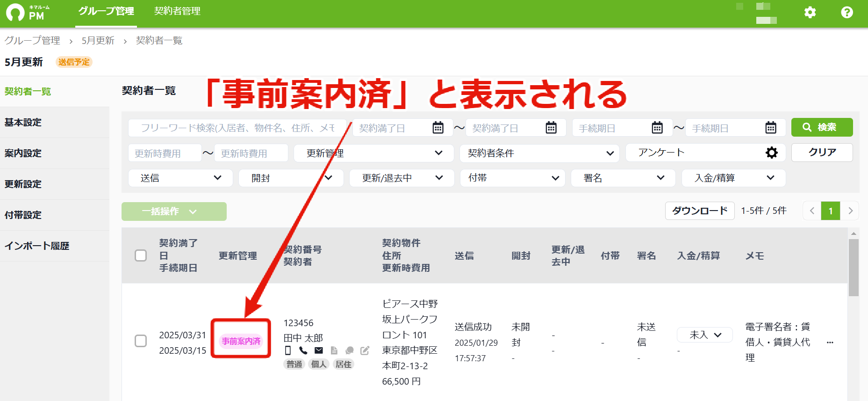Click the 居住 tag on 田中 太郎
This screenshot has height=401, width=868.
(344, 364)
